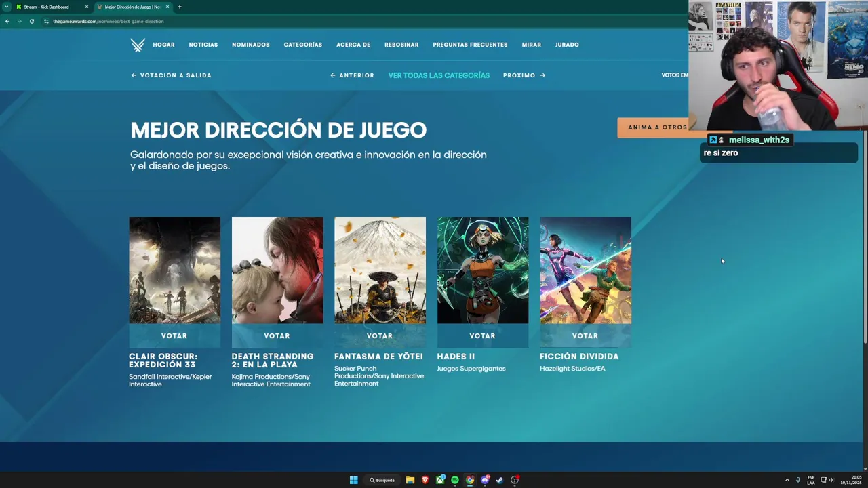Click FICCIÓN DIVIDIDA title text
This screenshot has width=868, height=488.
579,357
